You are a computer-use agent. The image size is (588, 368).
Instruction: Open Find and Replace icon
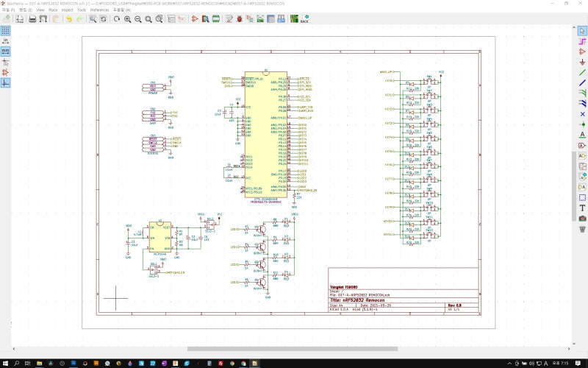103,19
